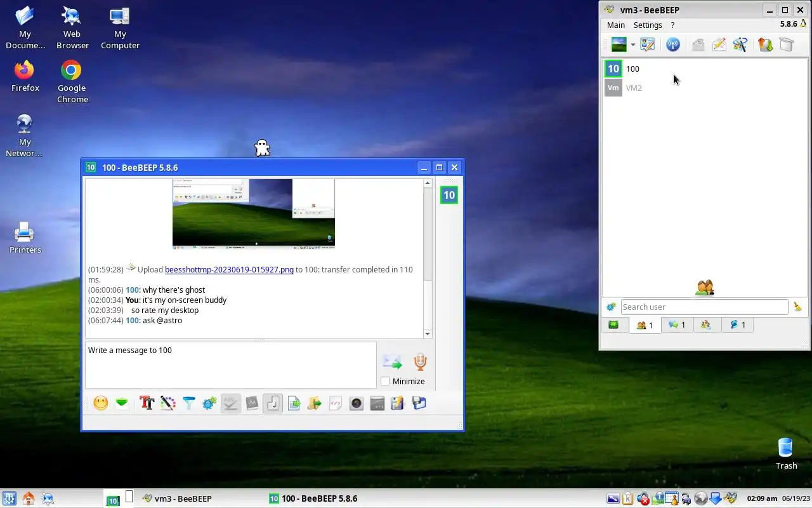Open the file transfers arrows icon
Viewport: 812px width, 508px height.
(x=765, y=44)
